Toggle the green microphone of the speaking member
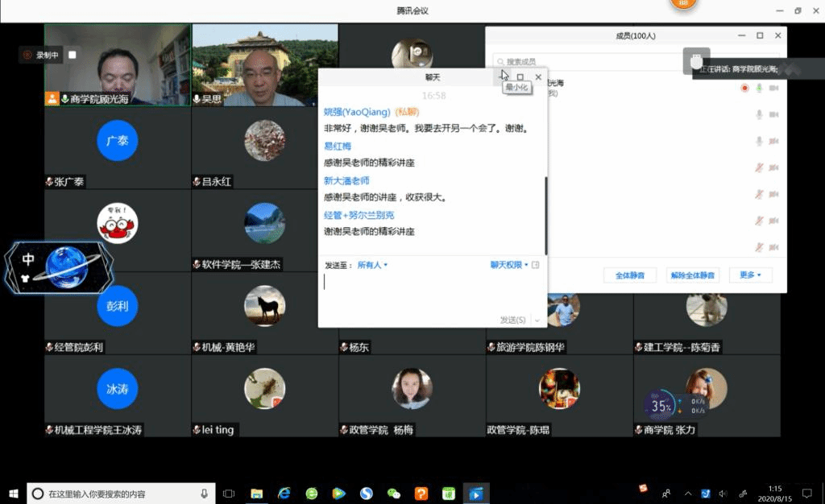825x504 pixels. click(x=759, y=88)
